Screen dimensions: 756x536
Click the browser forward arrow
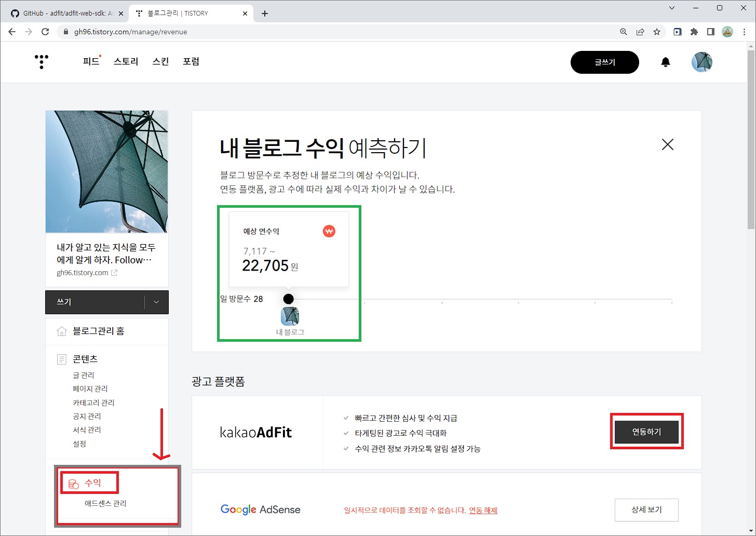point(29,32)
